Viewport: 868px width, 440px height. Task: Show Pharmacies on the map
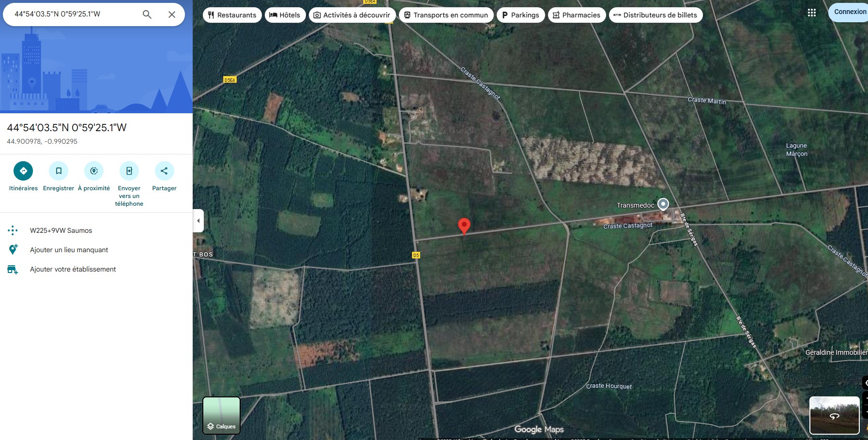[x=577, y=15]
